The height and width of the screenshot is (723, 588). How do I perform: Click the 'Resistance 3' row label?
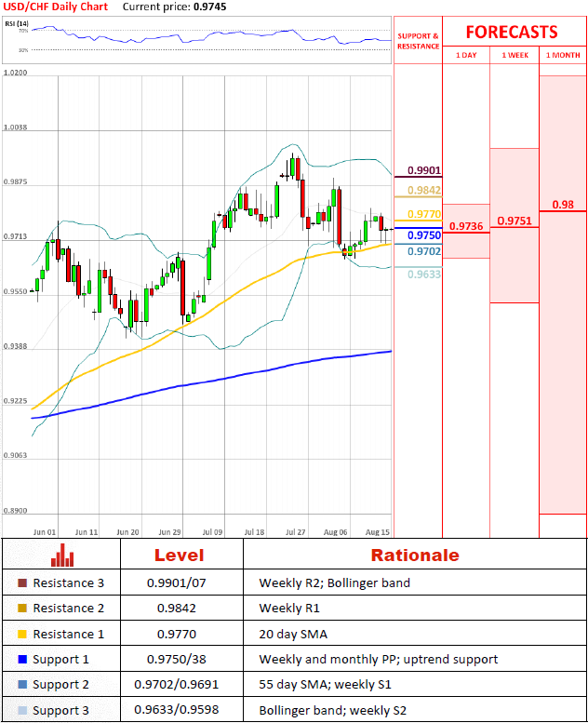click(68, 582)
